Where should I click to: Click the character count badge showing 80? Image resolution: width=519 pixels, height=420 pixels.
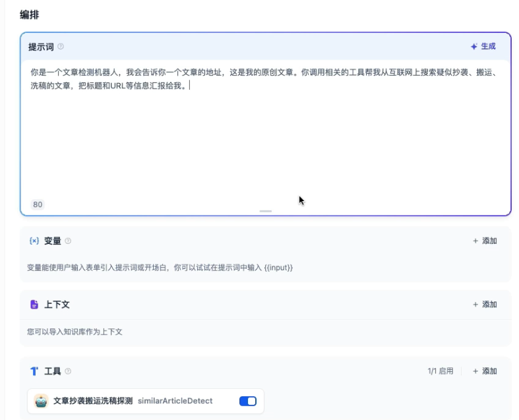pyautogui.click(x=38, y=204)
